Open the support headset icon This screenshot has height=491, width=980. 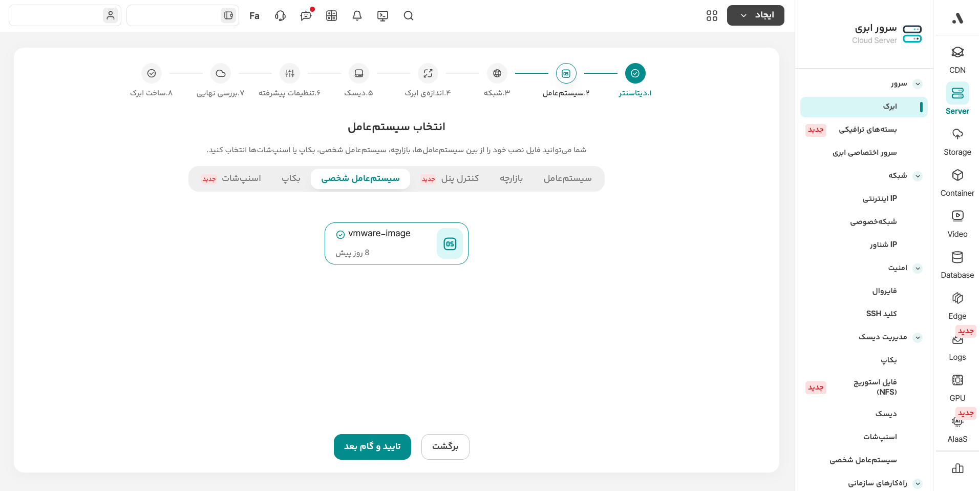280,16
